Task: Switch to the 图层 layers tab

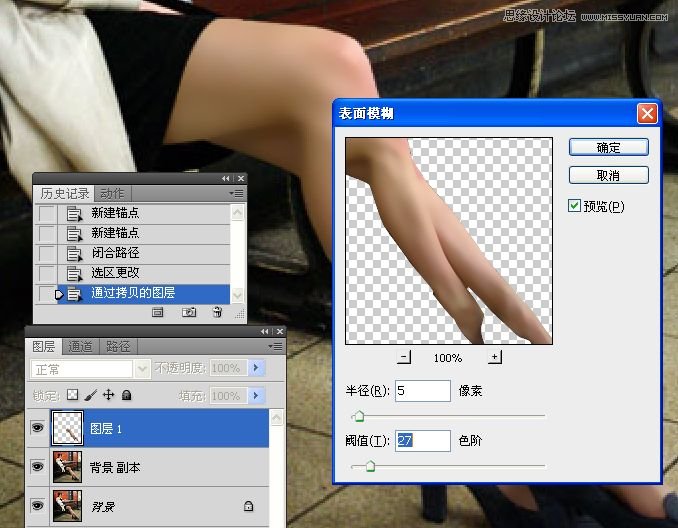Action: (44, 346)
